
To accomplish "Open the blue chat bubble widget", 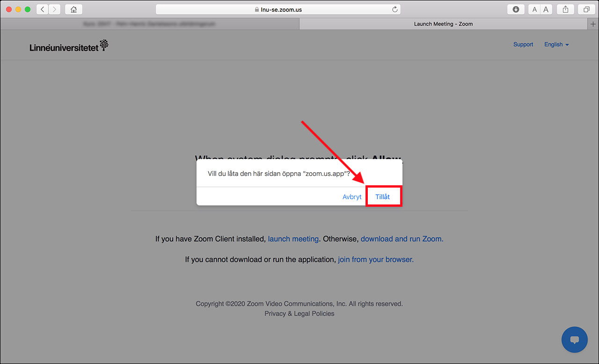I will [574, 339].
